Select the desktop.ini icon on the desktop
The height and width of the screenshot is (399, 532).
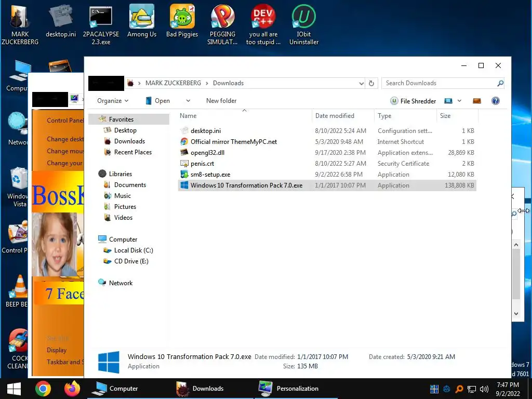[x=61, y=21]
